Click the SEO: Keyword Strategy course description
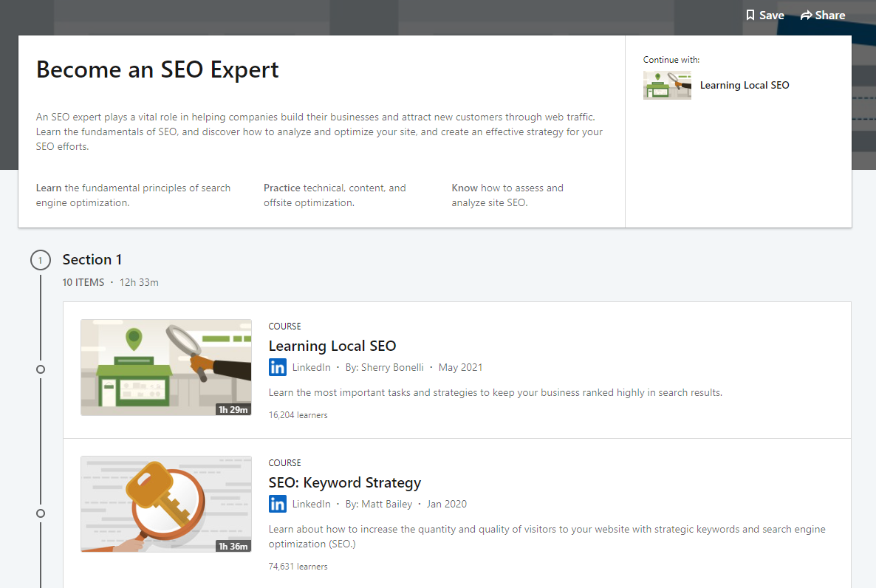Screen dimensions: 876x588 click(547, 536)
